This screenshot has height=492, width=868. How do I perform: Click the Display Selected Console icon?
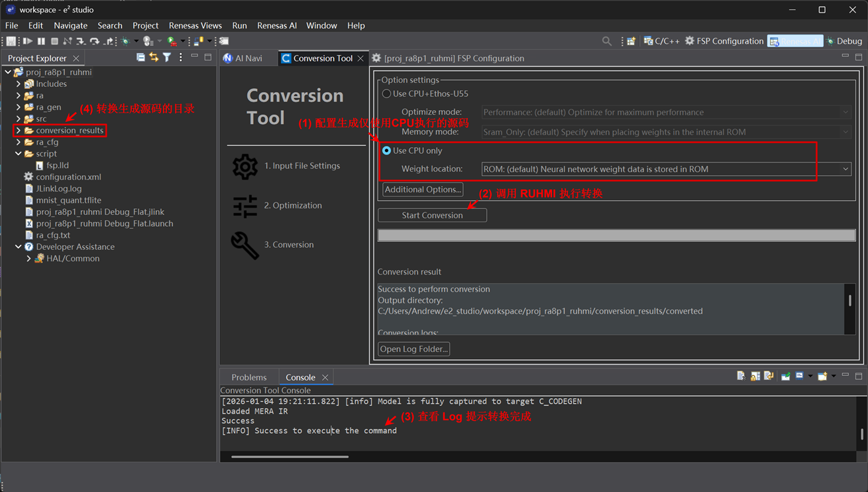click(x=800, y=376)
